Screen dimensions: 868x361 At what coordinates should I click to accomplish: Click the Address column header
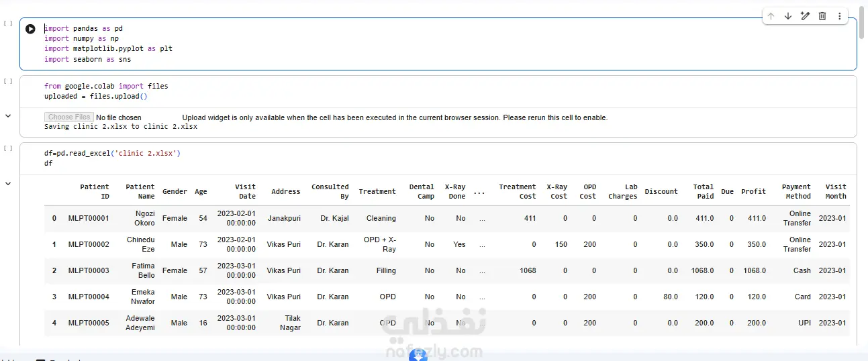point(285,191)
